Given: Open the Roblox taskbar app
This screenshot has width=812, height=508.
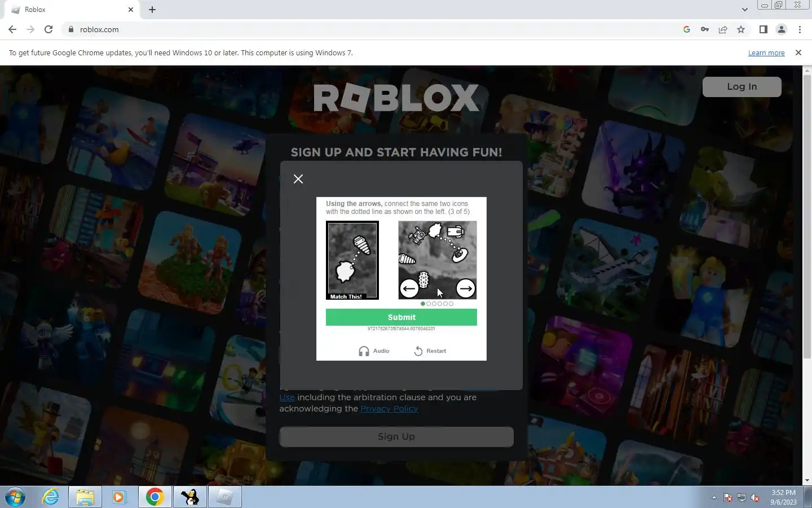Looking at the screenshot, I should pyautogui.click(x=225, y=497).
